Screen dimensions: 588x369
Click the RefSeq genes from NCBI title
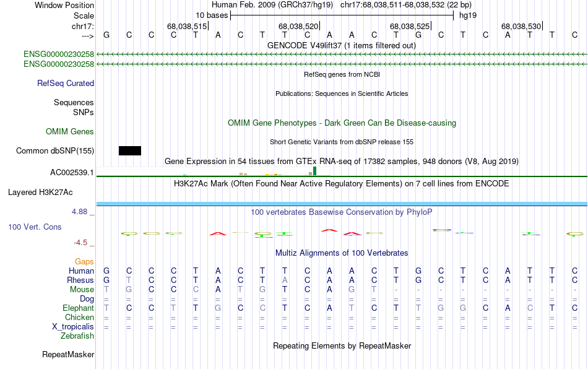click(342, 74)
